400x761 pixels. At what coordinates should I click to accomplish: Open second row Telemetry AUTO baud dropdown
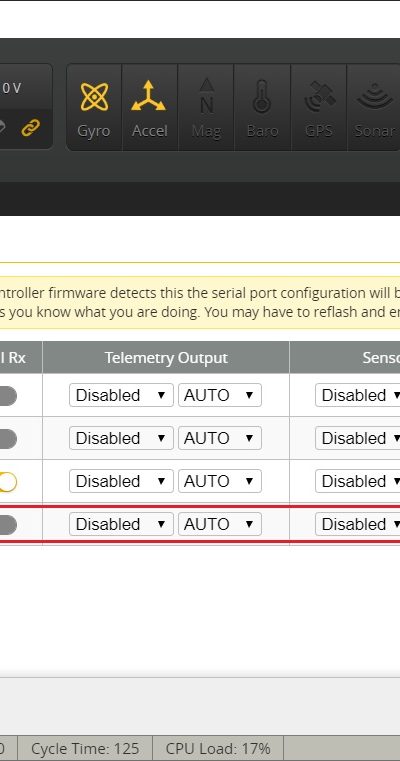coord(220,438)
